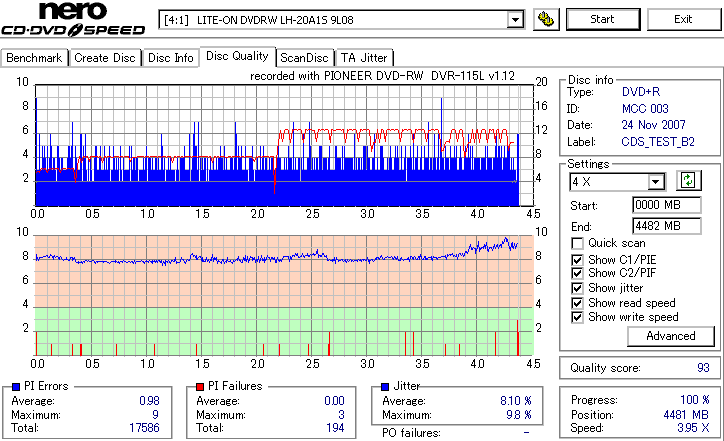
Task: Switch to the Benchmark tab
Action: click(x=34, y=58)
